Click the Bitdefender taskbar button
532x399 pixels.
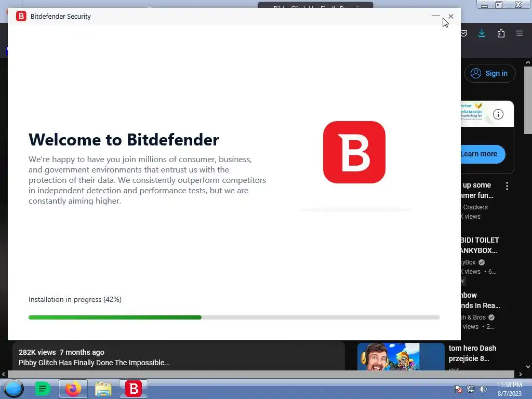pyautogui.click(x=134, y=389)
